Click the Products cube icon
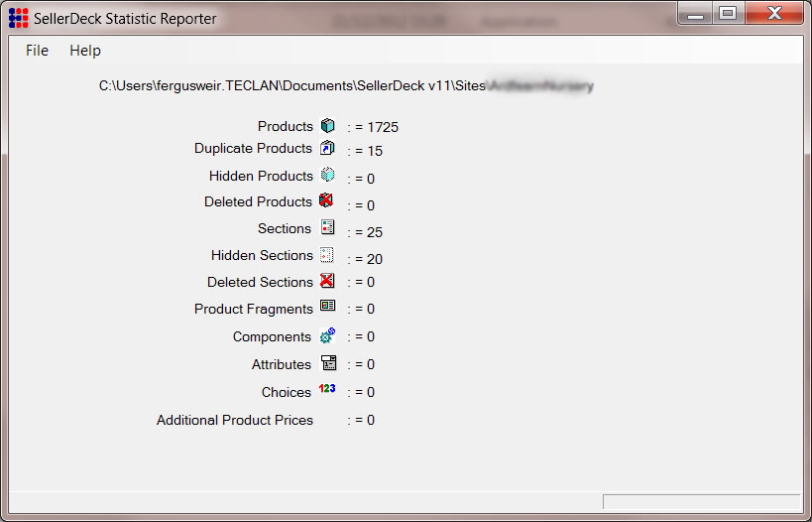 coord(327,126)
